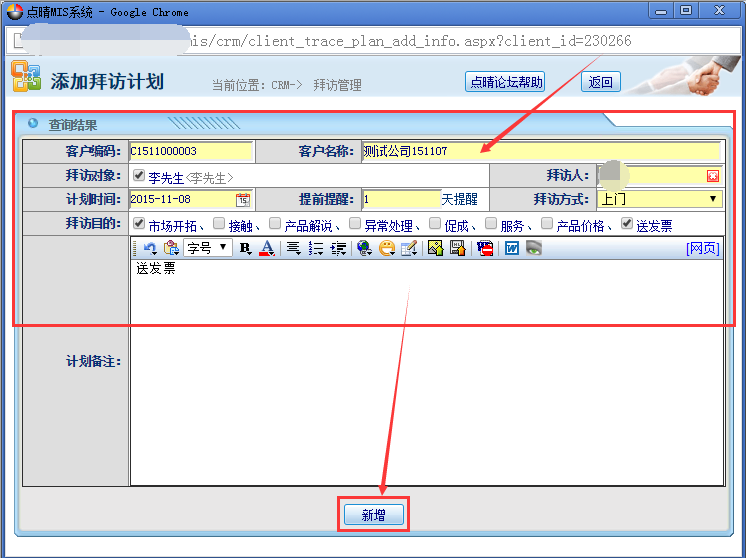Click the undo icon in editor toolbar
The width and height of the screenshot is (746, 558).
[150, 248]
